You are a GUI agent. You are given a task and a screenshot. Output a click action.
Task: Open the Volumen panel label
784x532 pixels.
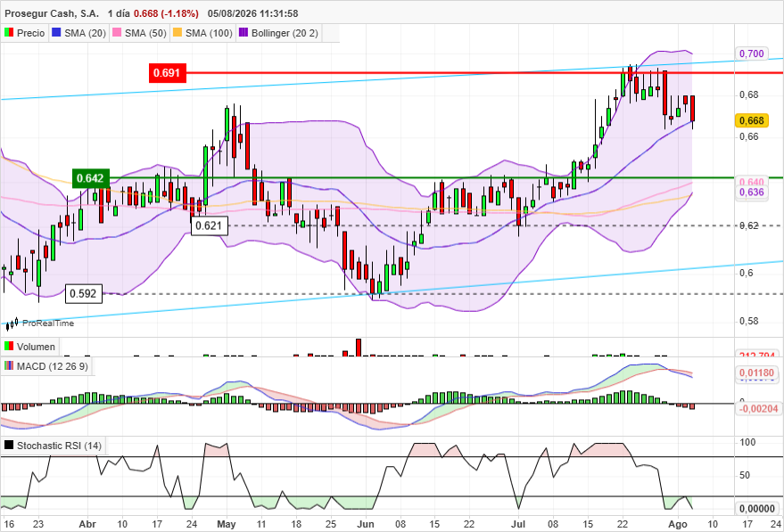(x=36, y=347)
